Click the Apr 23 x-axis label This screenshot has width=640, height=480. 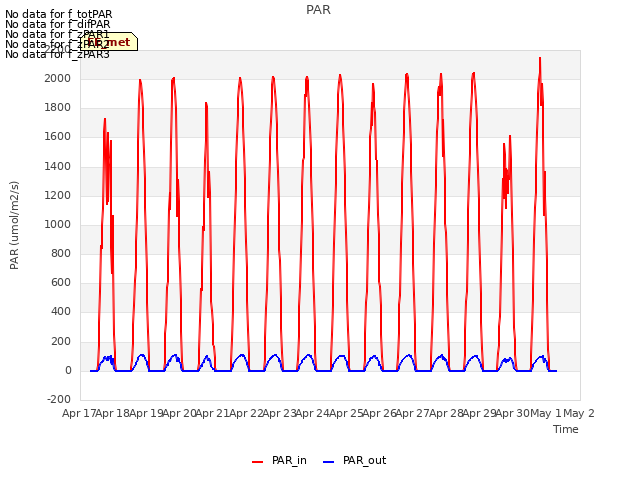click(x=279, y=413)
